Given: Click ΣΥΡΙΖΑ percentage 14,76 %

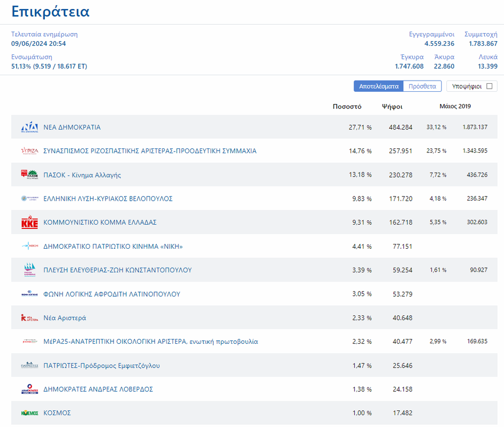Looking at the screenshot, I should tap(360, 151).
